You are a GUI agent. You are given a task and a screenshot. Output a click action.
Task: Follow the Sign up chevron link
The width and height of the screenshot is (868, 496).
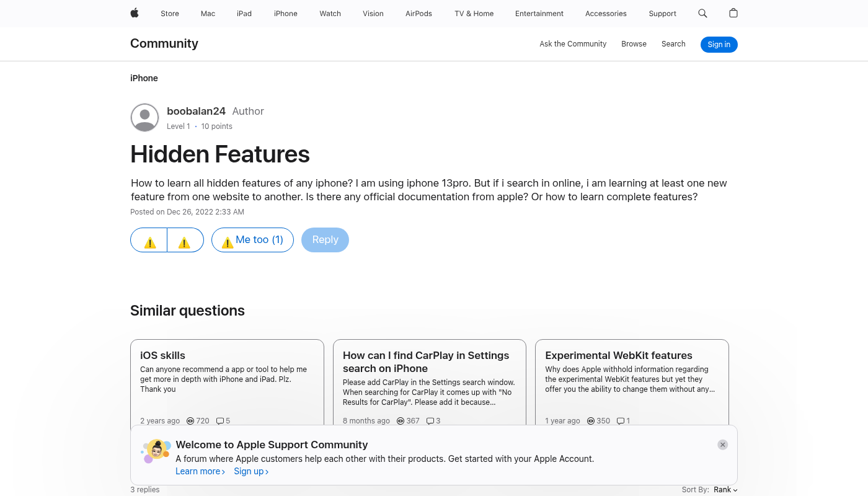tap(251, 471)
